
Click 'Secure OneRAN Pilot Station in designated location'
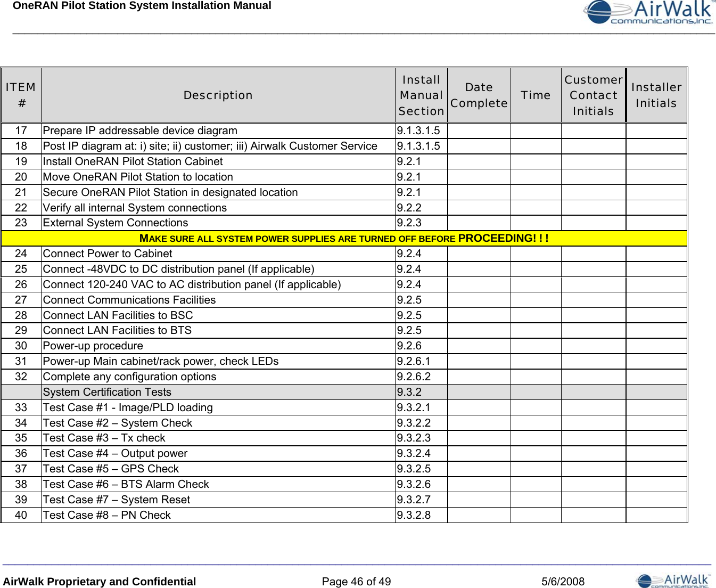(170, 192)
